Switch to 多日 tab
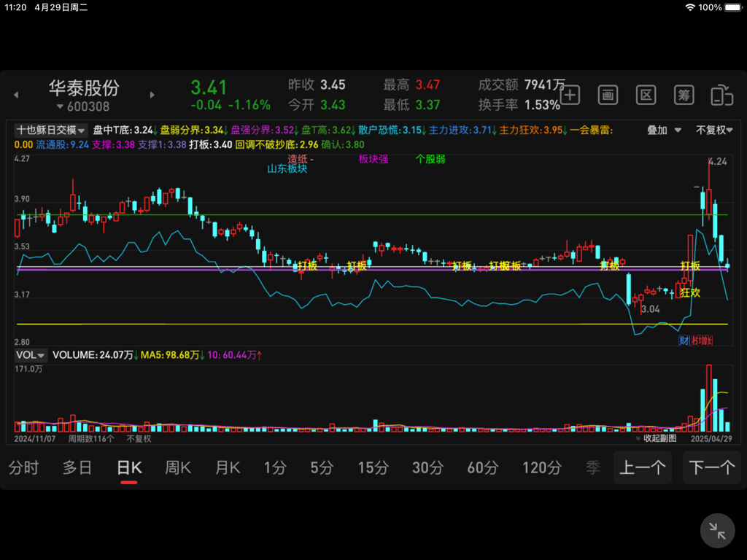 (x=77, y=467)
